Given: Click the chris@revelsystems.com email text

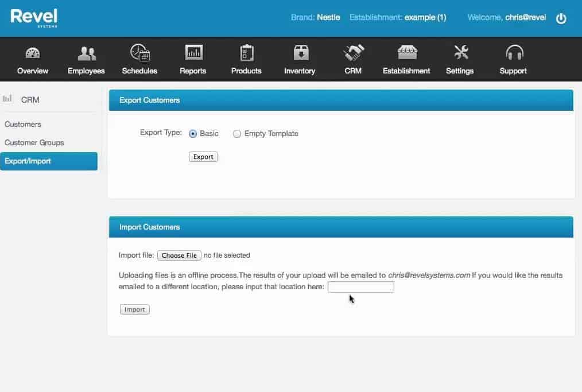Looking at the screenshot, I should 429,275.
